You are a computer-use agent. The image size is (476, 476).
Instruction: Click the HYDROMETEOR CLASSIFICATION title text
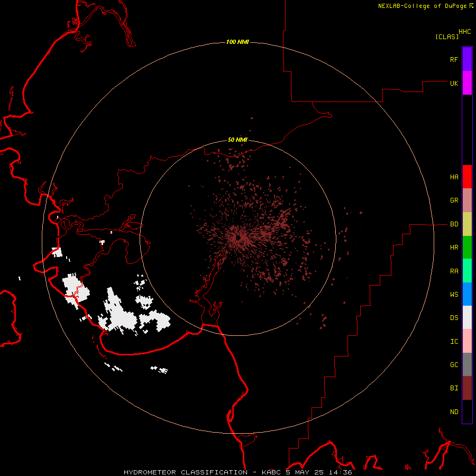pos(186,472)
